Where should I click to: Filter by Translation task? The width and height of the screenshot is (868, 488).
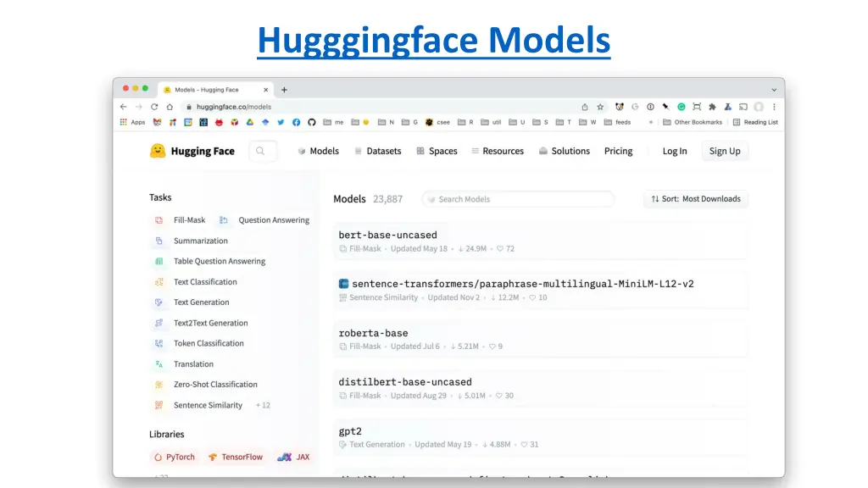(x=184, y=364)
